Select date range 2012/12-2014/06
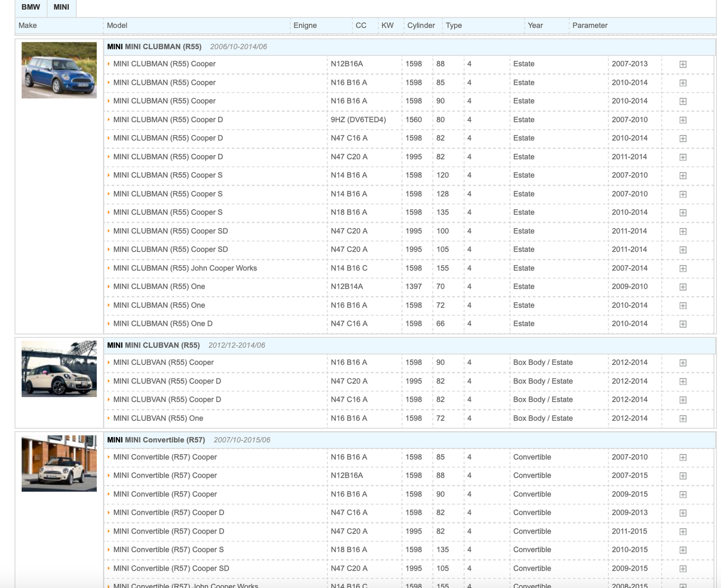This screenshot has height=588, width=721. [237, 345]
